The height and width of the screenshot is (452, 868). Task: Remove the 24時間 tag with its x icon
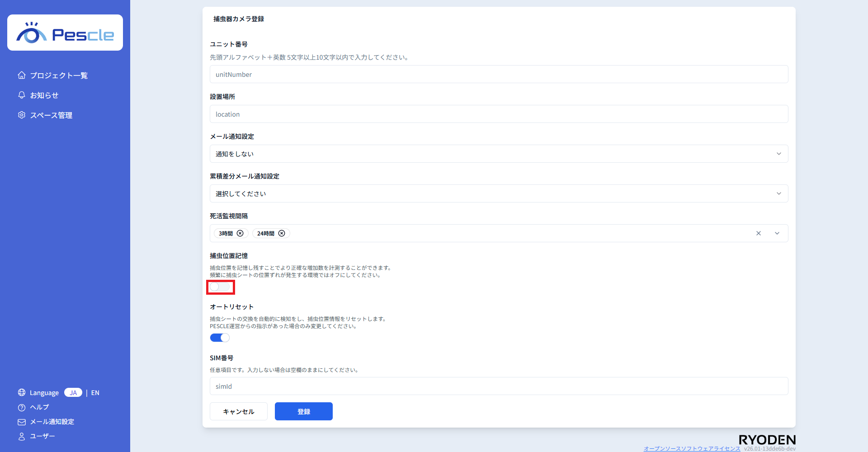coord(282,233)
